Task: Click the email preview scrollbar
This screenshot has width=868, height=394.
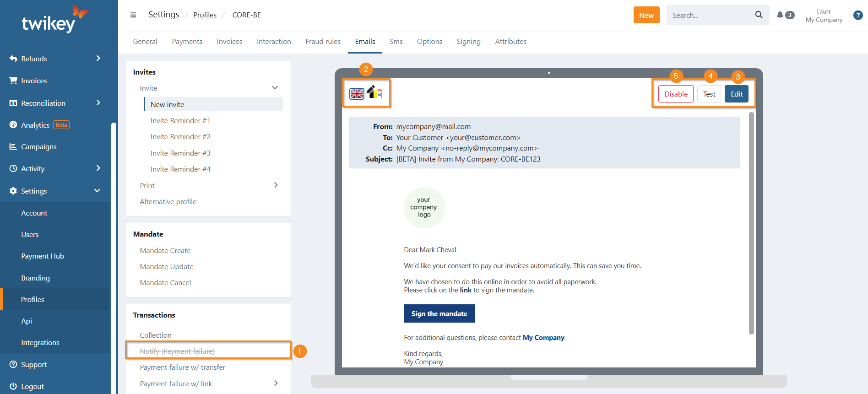Action: click(751, 223)
